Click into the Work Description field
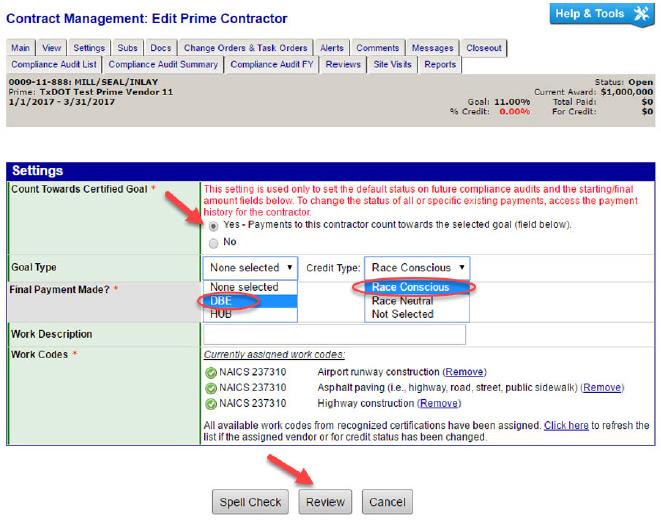Viewport: 661px width, 521px height. tap(333, 334)
